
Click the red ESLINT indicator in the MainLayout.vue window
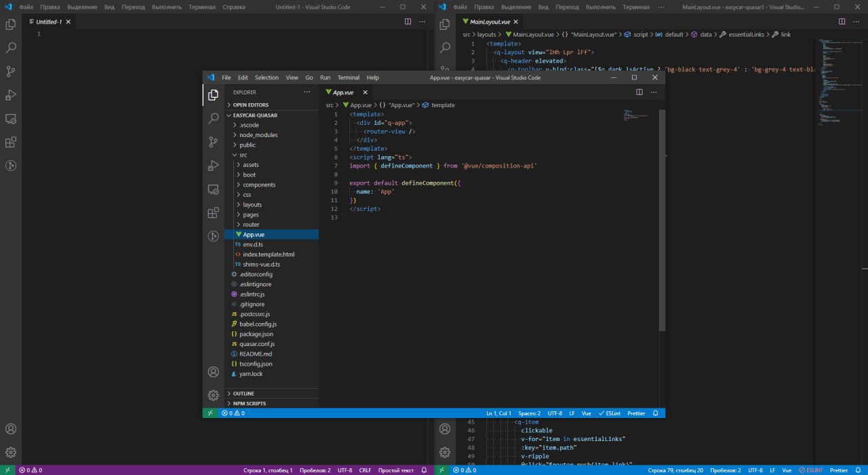click(x=811, y=470)
